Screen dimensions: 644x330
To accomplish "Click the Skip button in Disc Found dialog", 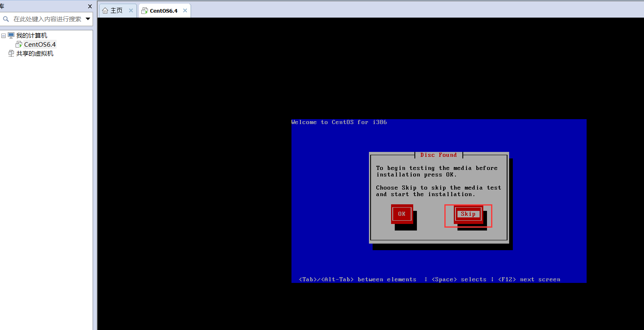I will (x=468, y=214).
